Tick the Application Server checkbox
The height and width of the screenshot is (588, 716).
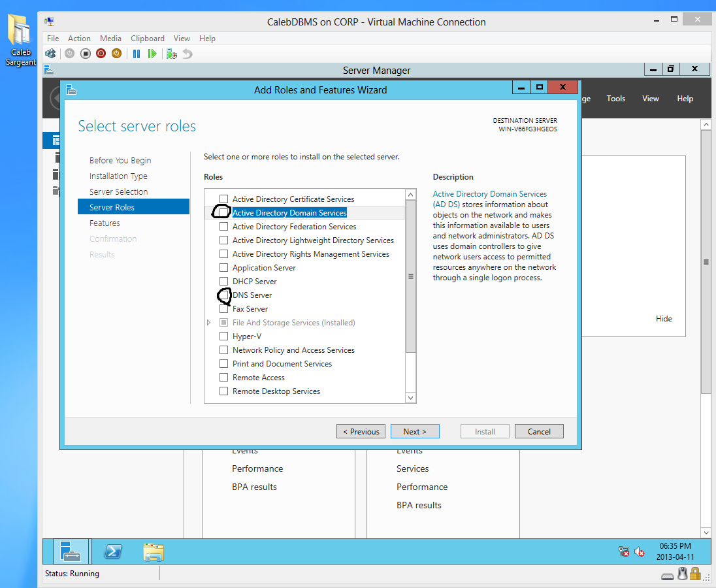tap(223, 267)
